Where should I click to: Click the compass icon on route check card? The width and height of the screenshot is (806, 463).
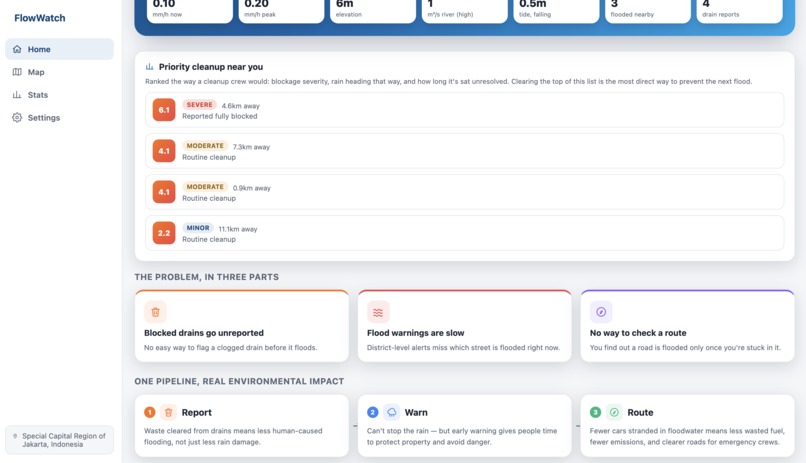pos(601,312)
